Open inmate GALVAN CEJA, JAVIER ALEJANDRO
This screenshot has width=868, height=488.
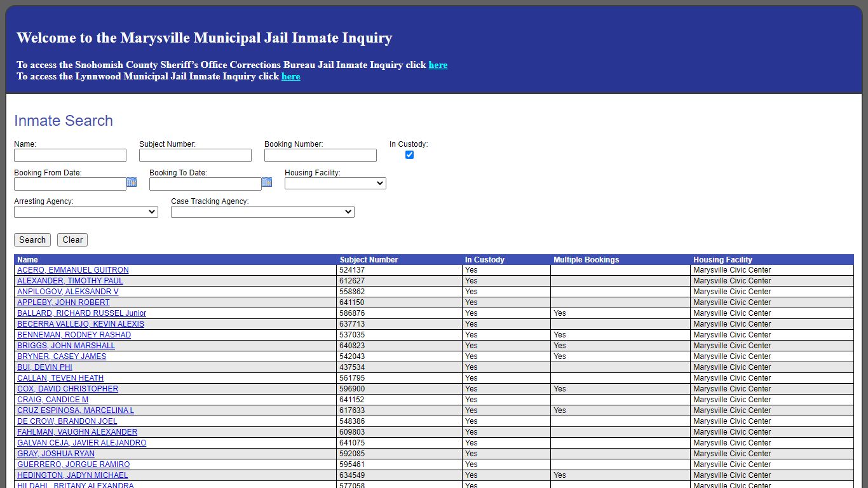tap(81, 443)
